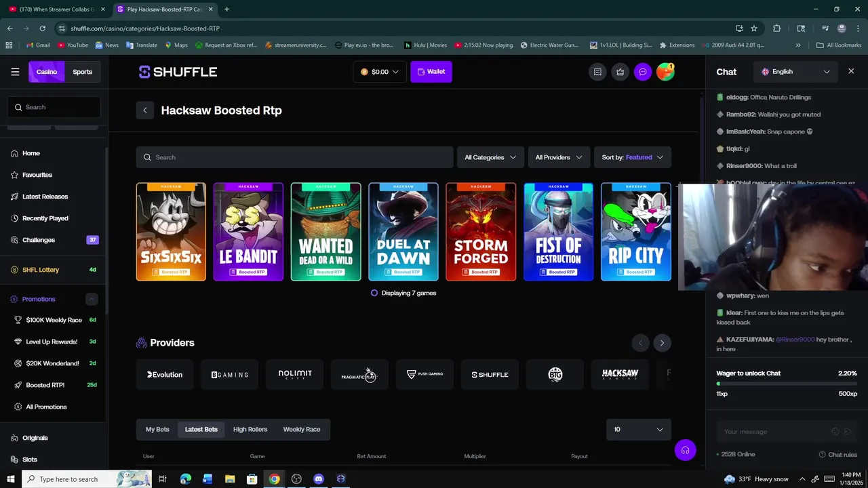This screenshot has width=868, height=488.
Task: Switch to the Sports tab
Action: (83, 72)
